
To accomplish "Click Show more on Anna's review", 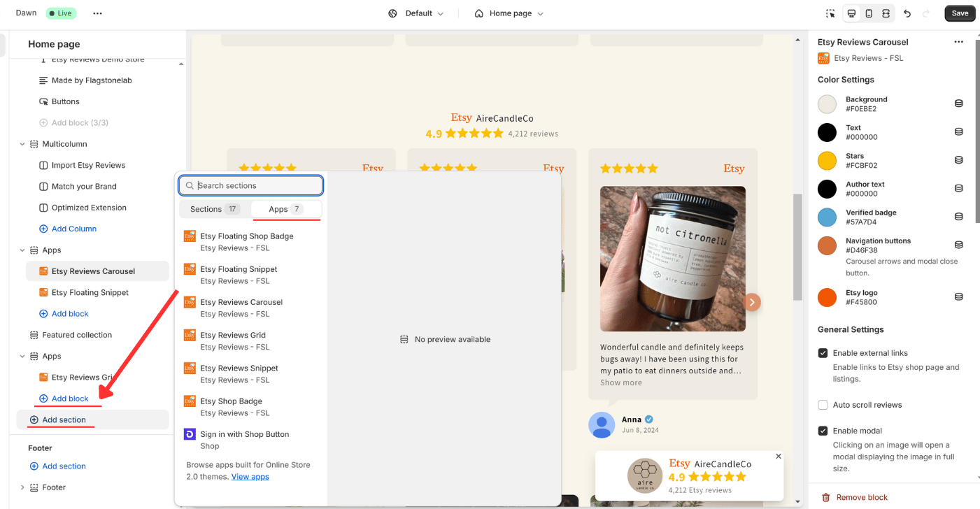I will 620,382.
